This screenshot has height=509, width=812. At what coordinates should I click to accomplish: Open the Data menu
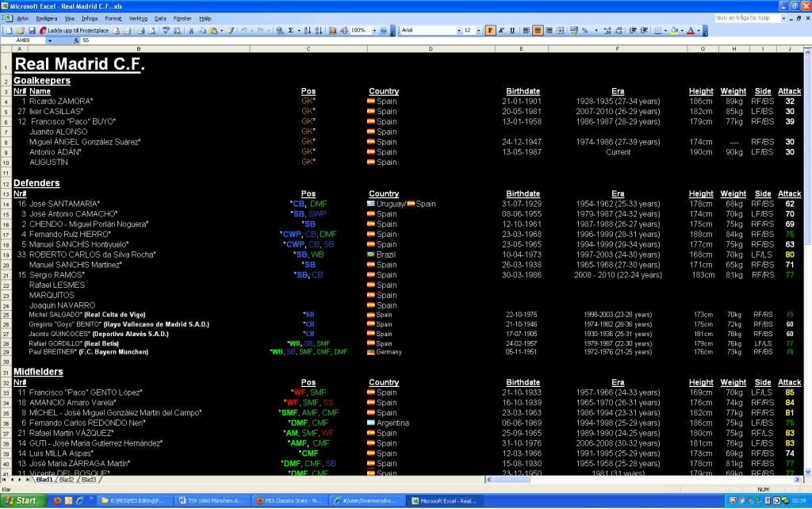[160, 19]
